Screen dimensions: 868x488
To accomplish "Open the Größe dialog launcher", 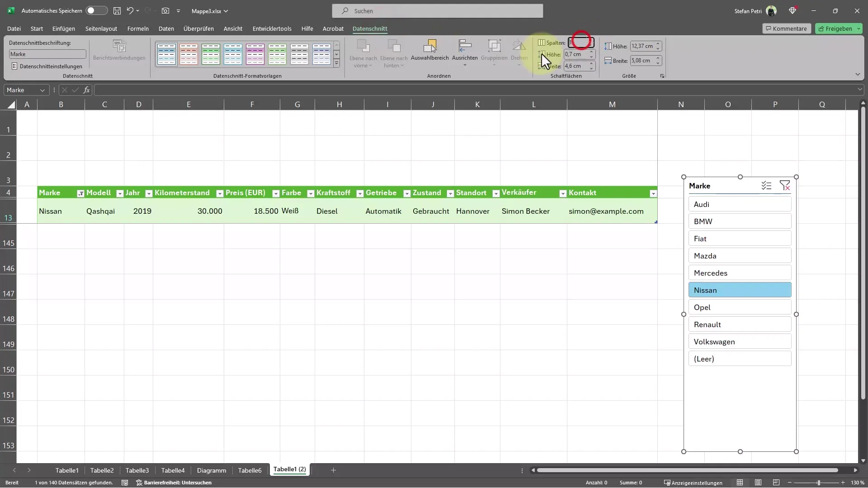I will pos(662,76).
